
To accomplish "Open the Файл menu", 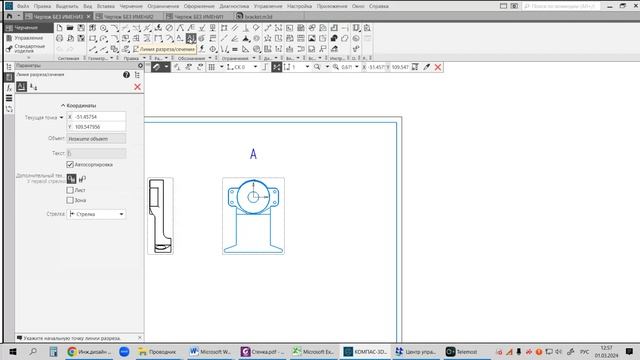I will click(x=23, y=6).
